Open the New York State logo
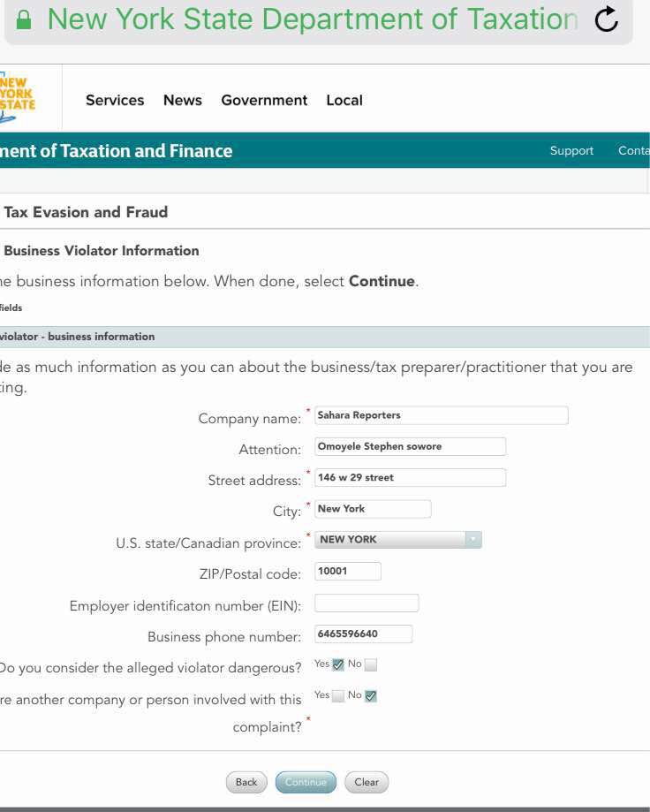Viewport: 650px width, 812px height. [17, 98]
